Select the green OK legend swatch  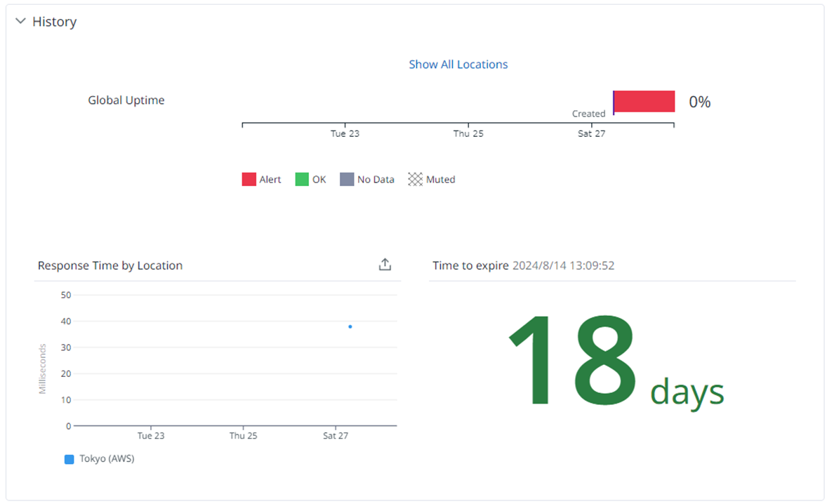pyautogui.click(x=302, y=179)
